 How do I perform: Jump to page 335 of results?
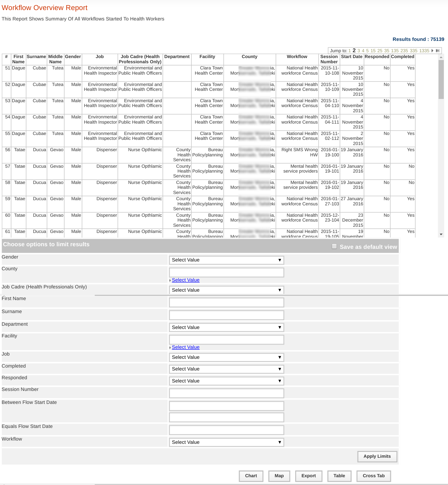[414, 51]
